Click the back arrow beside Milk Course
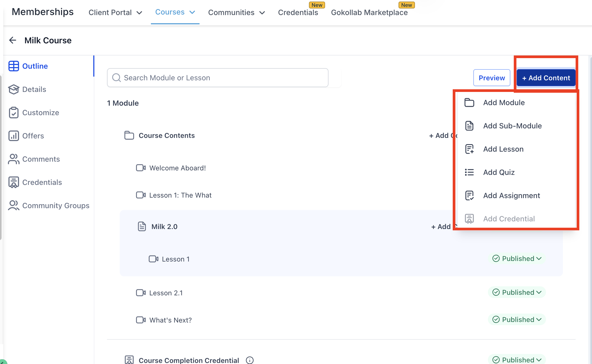 [x=13, y=40]
